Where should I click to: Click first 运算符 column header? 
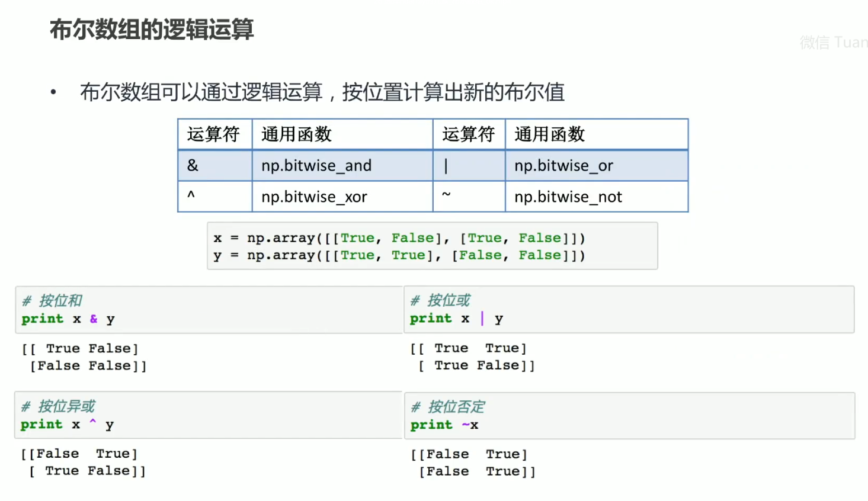(x=215, y=134)
